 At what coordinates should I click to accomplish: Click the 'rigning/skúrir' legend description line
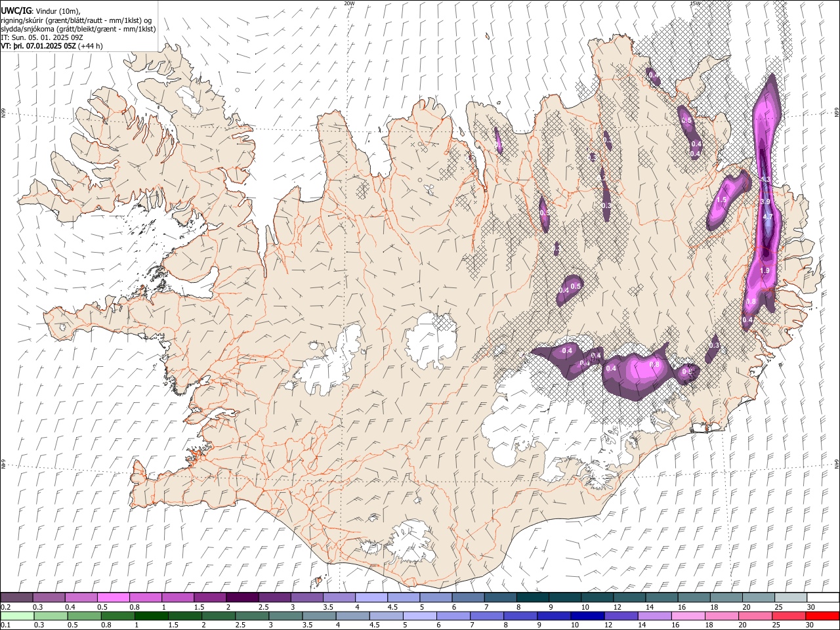click(77, 20)
